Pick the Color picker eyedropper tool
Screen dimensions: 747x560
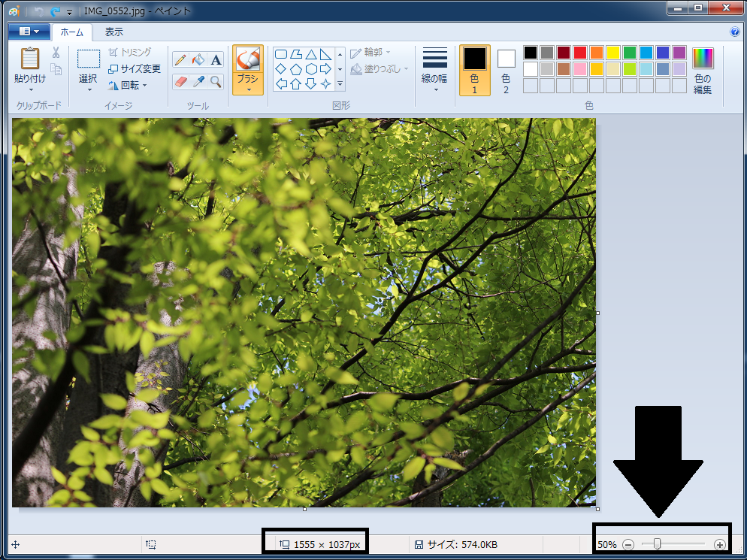198,81
